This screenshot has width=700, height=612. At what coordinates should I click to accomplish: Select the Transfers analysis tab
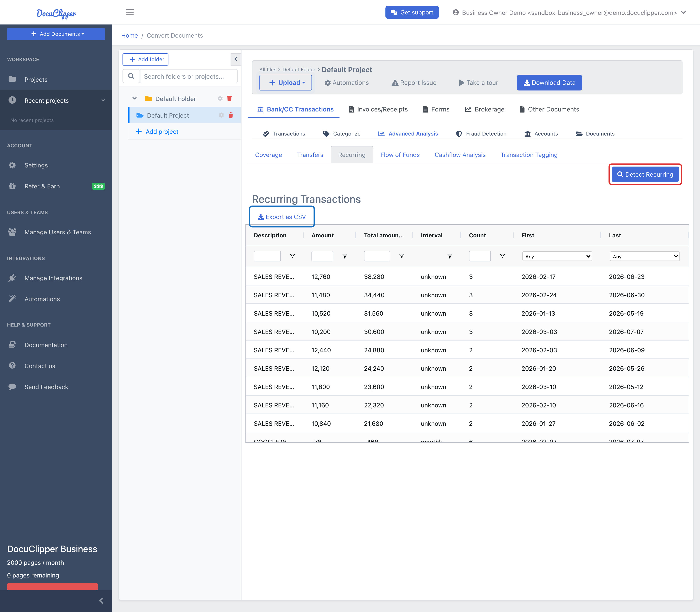[x=310, y=155]
